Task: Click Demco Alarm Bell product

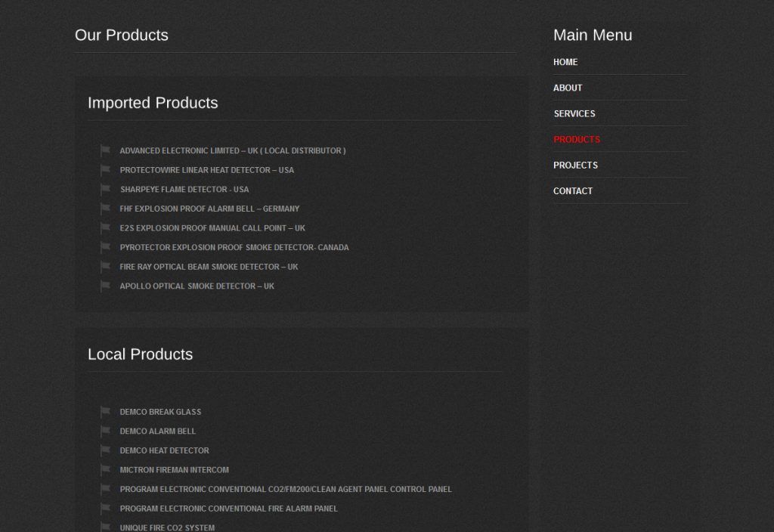Action: (157, 431)
